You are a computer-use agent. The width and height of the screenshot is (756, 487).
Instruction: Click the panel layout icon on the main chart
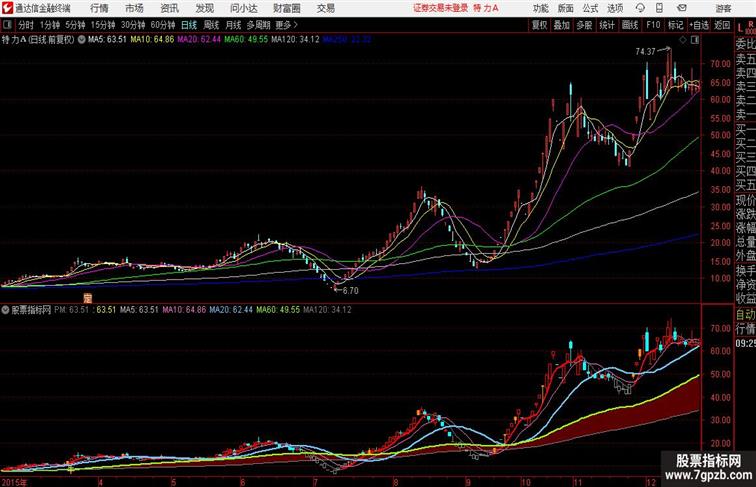[695, 40]
